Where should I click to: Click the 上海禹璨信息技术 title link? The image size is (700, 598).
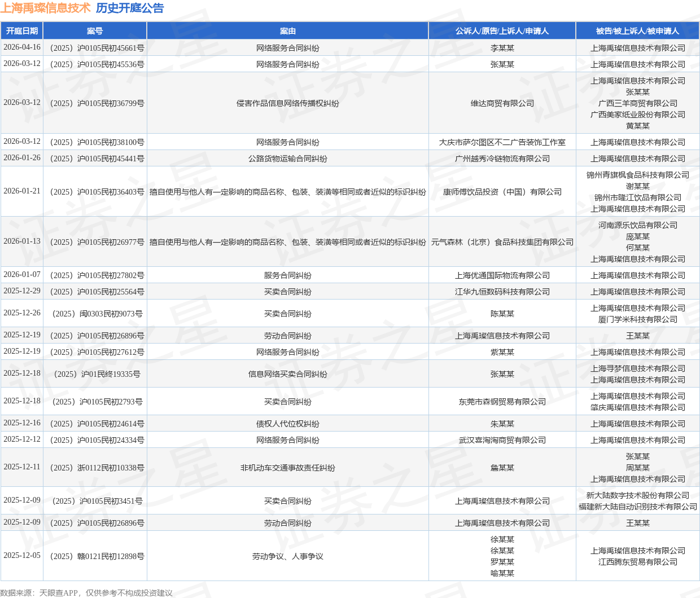(45, 8)
